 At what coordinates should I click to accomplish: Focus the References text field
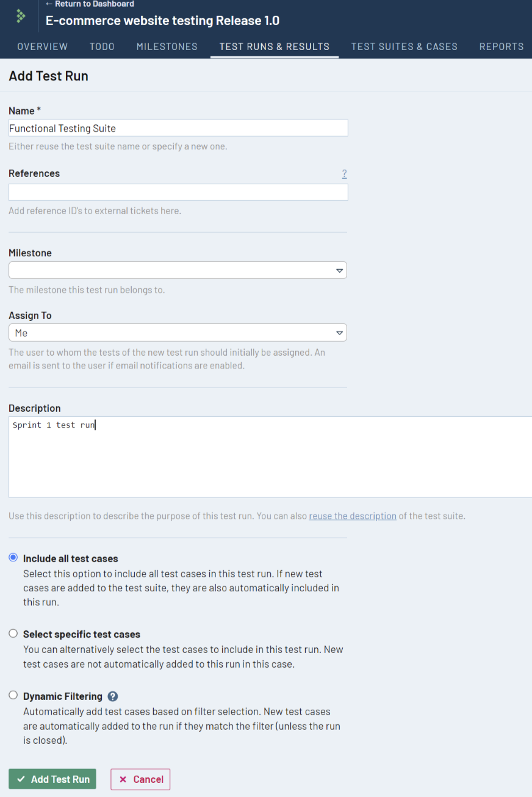pos(178,192)
